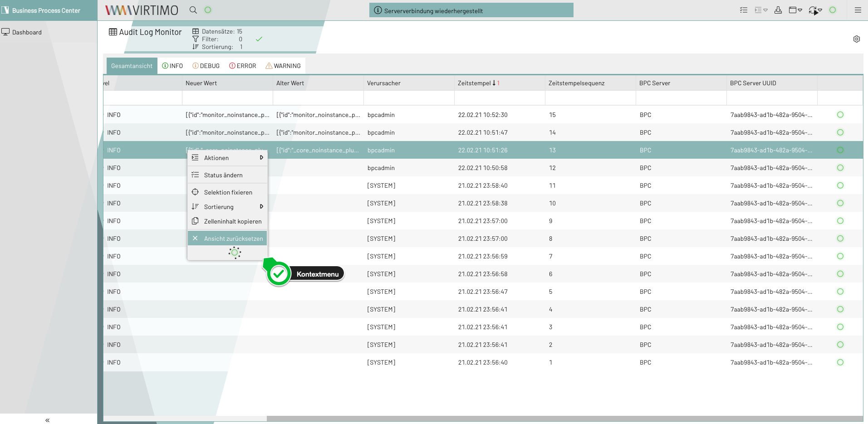Sort by the Zeitstempel column header

[x=474, y=83]
